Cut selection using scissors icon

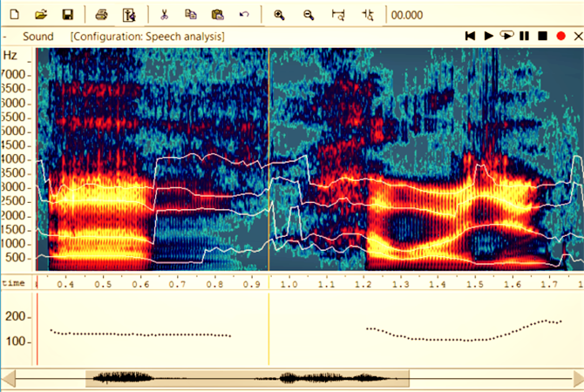click(164, 15)
